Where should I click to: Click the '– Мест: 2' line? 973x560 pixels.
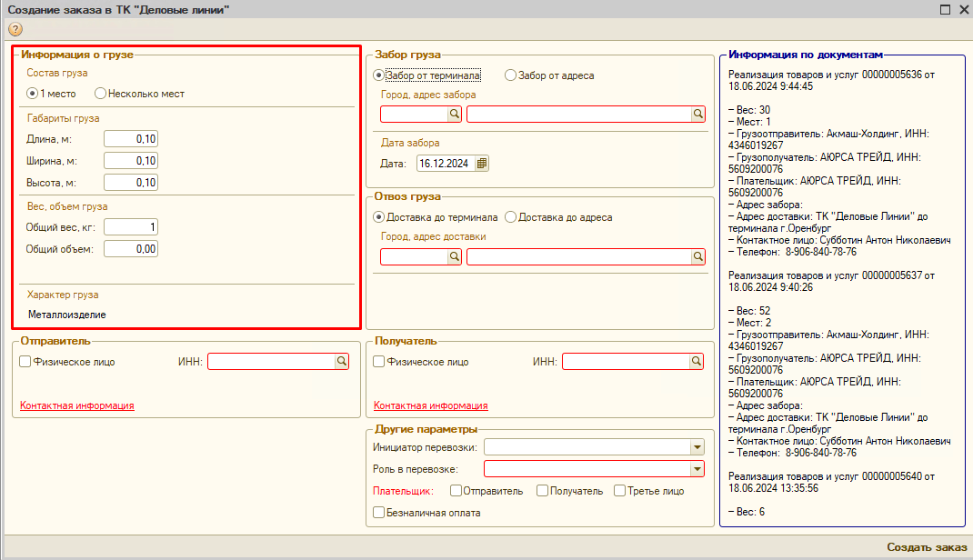[x=749, y=323]
